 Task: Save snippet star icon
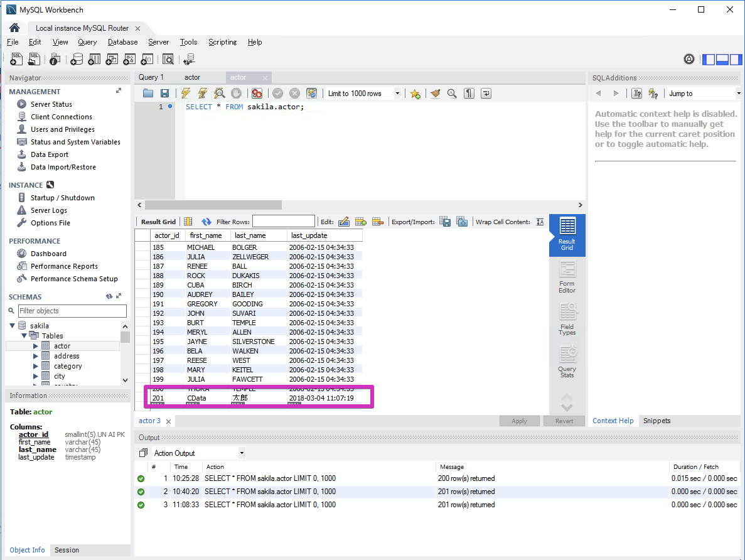415,94
